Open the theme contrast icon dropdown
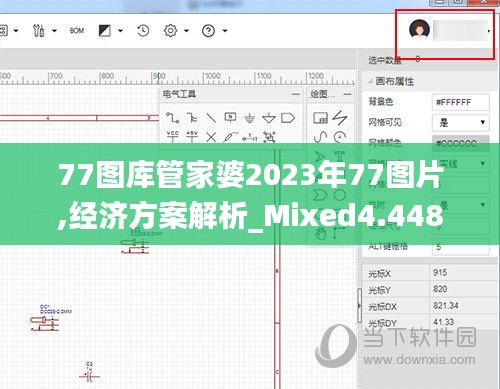This screenshot has width=500, height=389. point(120,31)
